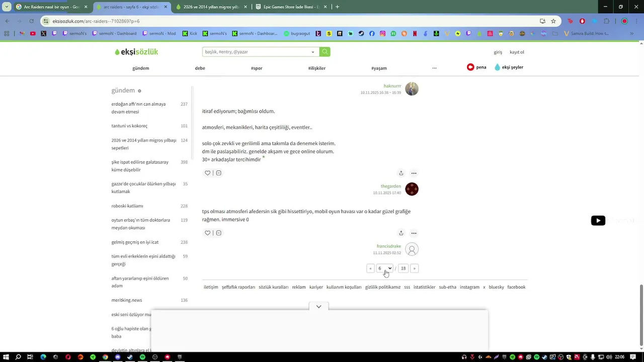Open topic meritking.news

(149, 300)
